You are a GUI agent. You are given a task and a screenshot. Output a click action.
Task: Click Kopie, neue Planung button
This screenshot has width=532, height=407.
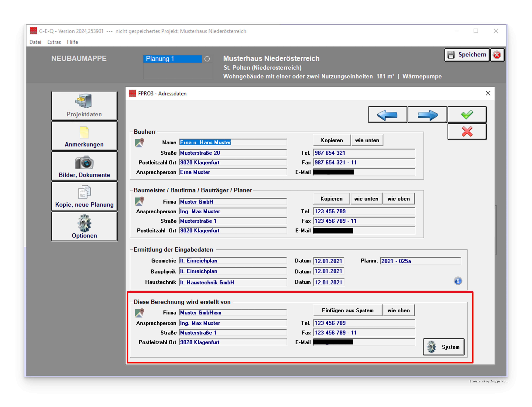coord(84,196)
